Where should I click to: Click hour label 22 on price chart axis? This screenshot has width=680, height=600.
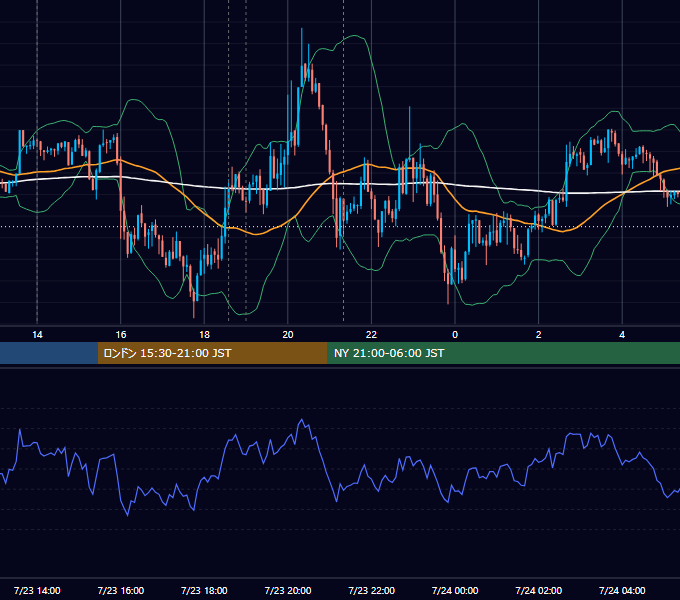pos(371,335)
